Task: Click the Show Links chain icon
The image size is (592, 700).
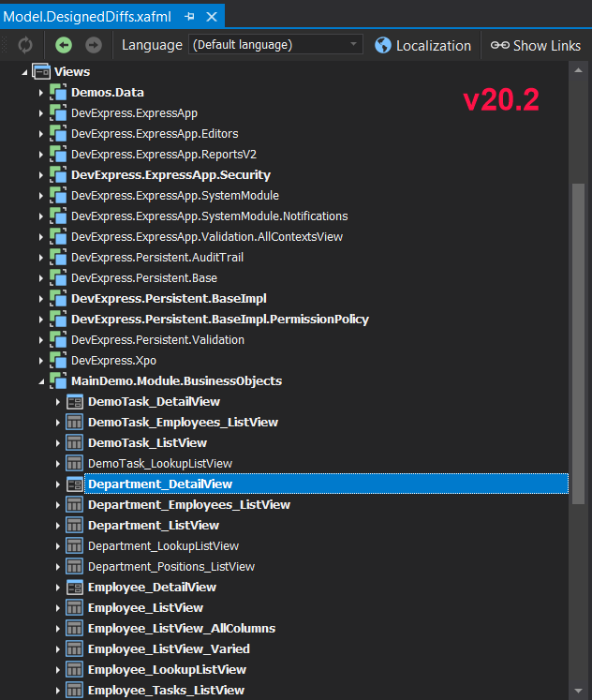Action: (x=499, y=45)
